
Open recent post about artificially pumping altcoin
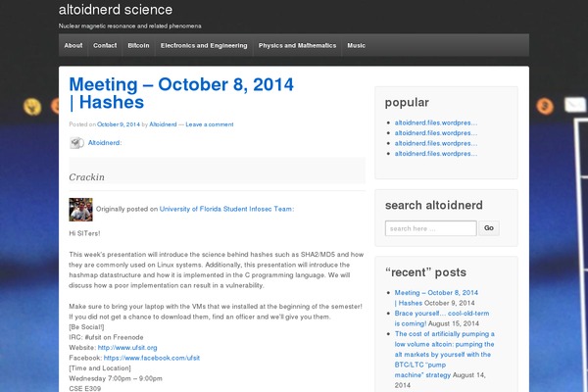pos(444,355)
